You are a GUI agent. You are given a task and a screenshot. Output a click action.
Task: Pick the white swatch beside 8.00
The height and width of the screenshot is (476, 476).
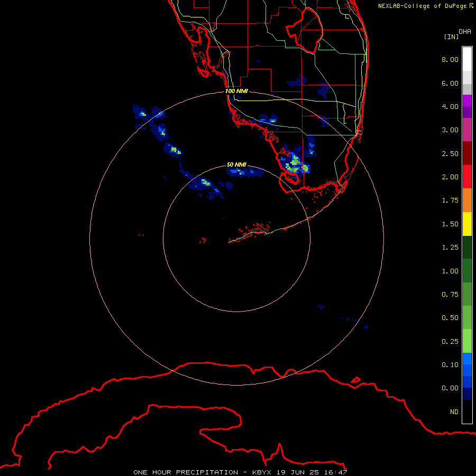467,59
